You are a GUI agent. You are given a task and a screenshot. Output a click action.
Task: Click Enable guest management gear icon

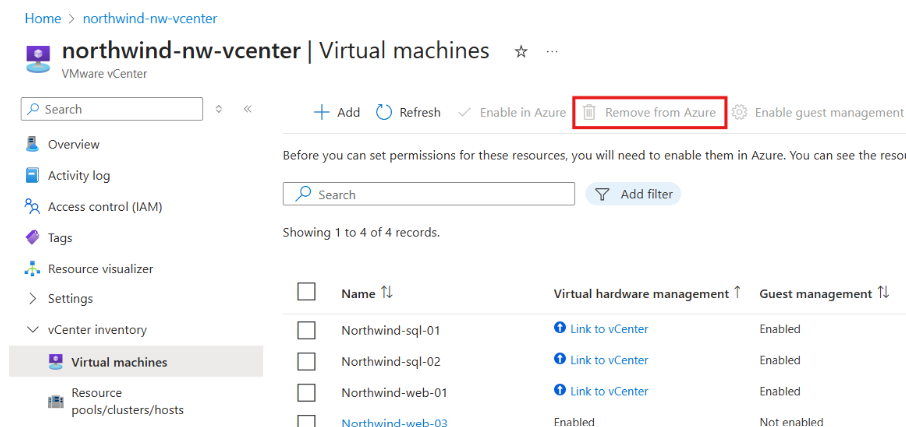(740, 113)
